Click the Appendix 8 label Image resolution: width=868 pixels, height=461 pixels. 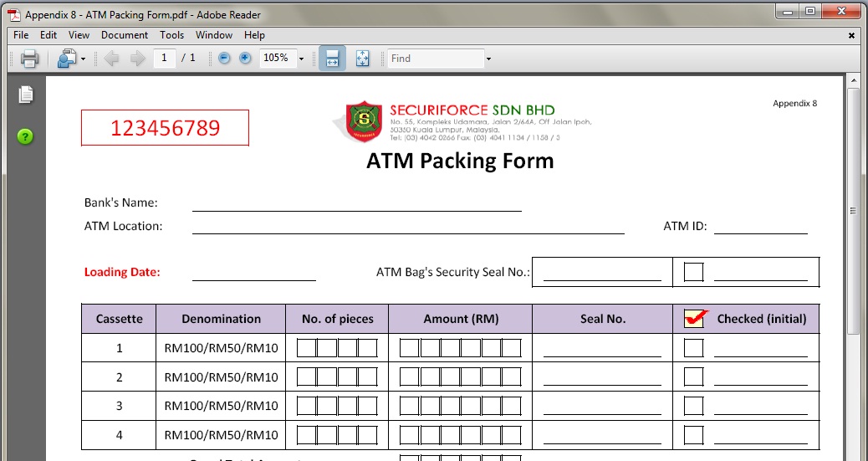click(x=795, y=103)
